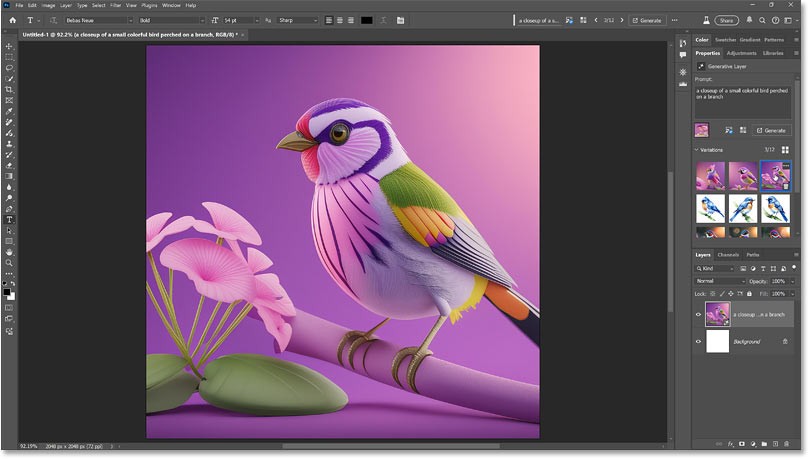Click the Share button
Image resolution: width=809 pixels, height=459 pixels.
pyautogui.click(x=725, y=20)
